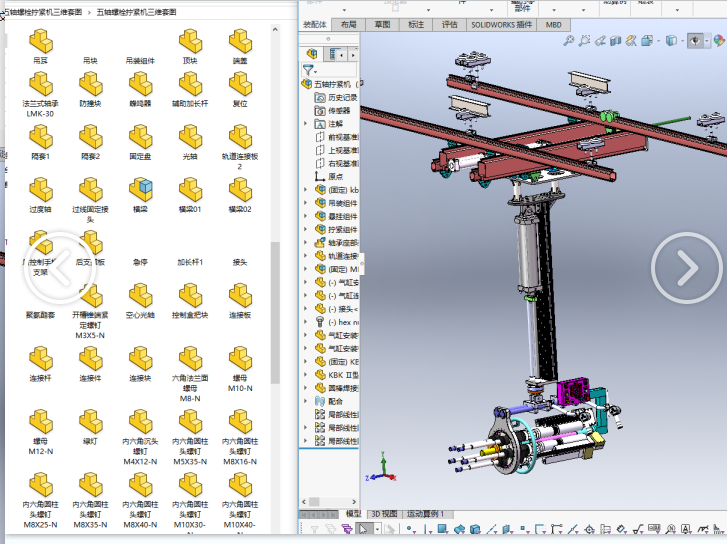Viewport: 727px width, 544px height.
Task: Switch to the SOLIDWORKS 插件 tab
Action: (502, 24)
